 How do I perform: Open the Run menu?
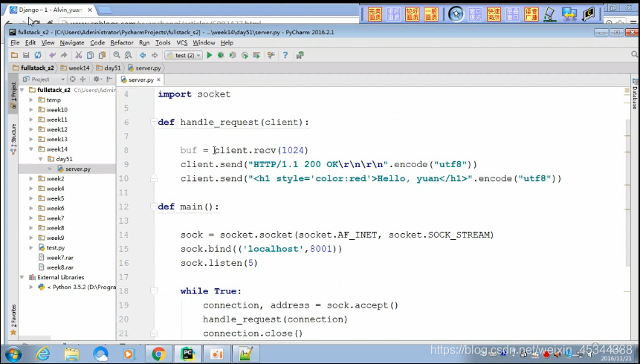(144, 42)
